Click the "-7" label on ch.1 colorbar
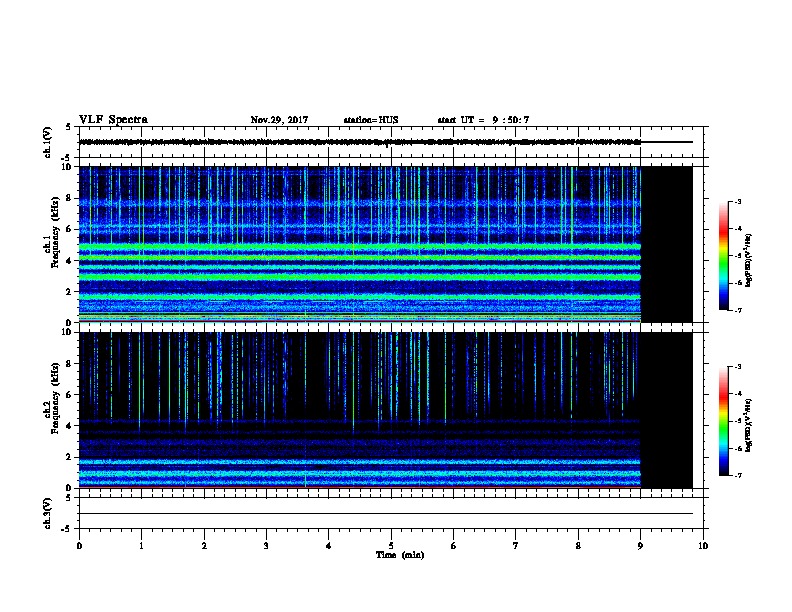792x612 pixels. click(x=737, y=310)
